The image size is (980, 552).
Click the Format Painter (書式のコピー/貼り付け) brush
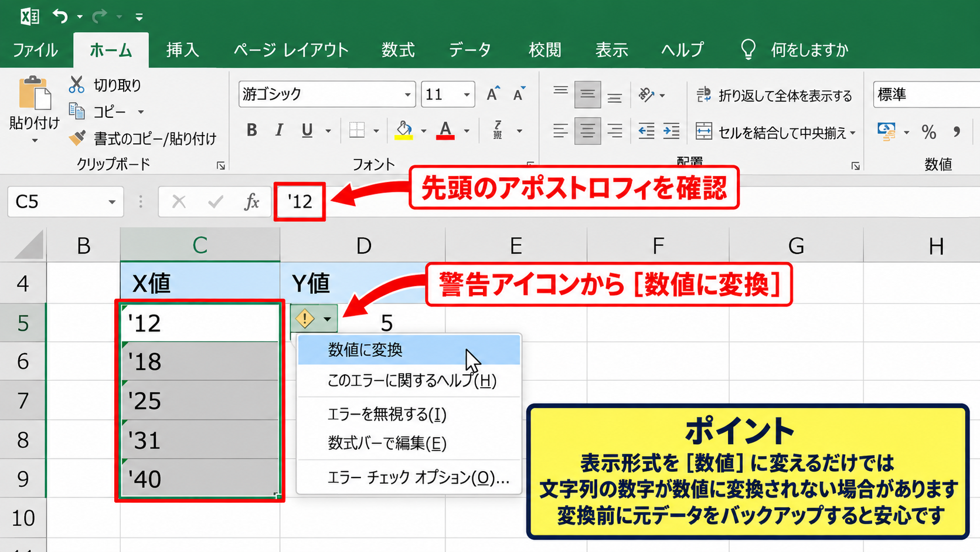coord(77,138)
